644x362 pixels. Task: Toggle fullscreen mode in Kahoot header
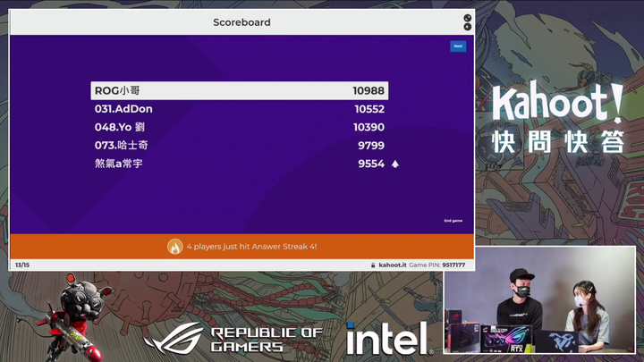(468, 18)
